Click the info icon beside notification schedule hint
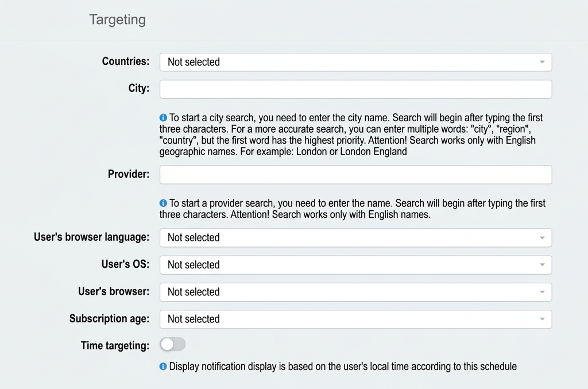This screenshot has width=588, height=389. (x=163, y=366)
